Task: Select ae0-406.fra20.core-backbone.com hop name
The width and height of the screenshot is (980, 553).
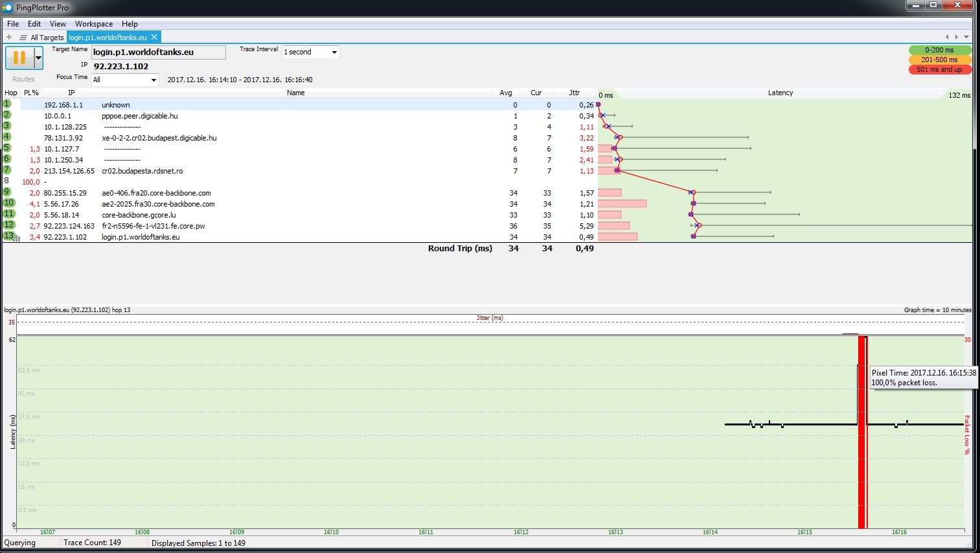Action: (156, 193)
